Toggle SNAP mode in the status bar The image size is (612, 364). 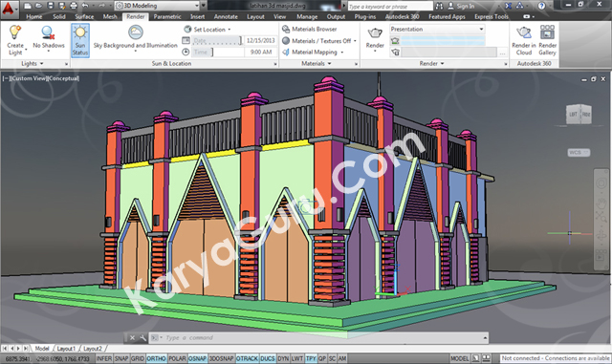click(121, 358)
